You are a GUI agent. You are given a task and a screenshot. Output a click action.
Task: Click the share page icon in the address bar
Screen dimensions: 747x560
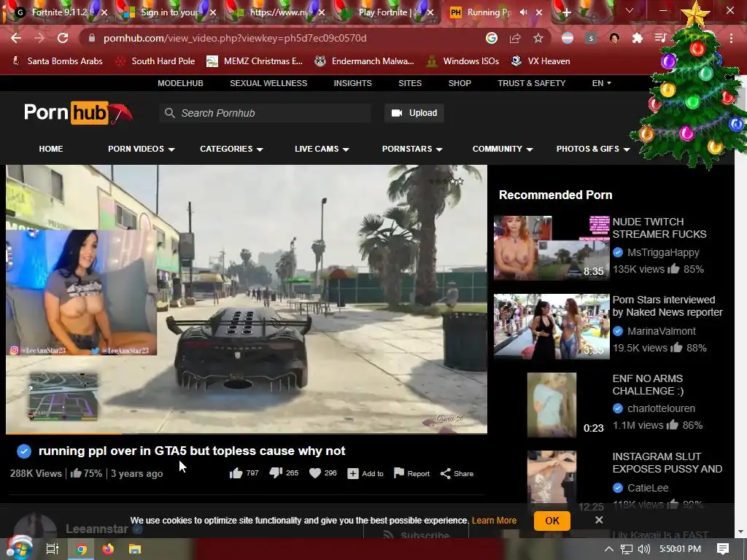(515, 38)
